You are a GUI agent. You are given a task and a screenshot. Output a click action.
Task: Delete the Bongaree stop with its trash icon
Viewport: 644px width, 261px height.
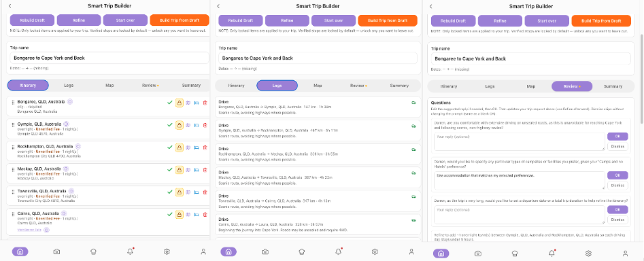pos(205,103)
